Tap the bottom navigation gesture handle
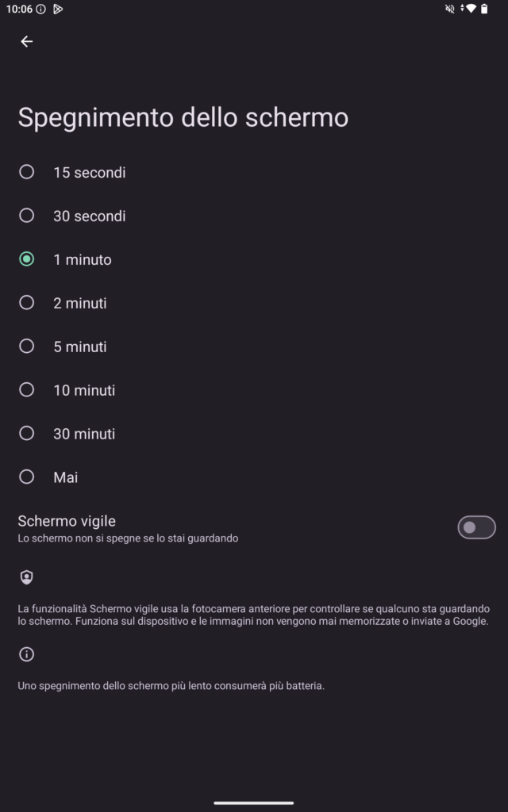The height and width of the screenshot is (812, 508). point(254,802)
